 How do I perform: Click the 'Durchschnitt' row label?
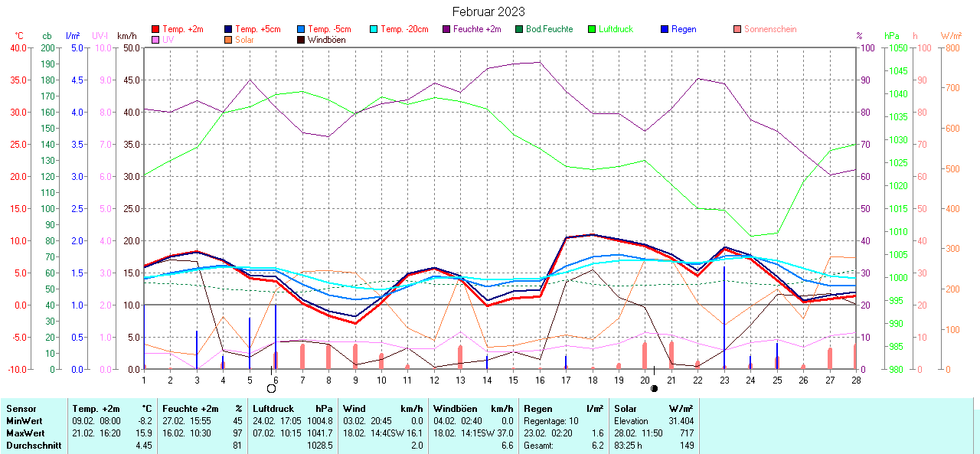(33, 446)
